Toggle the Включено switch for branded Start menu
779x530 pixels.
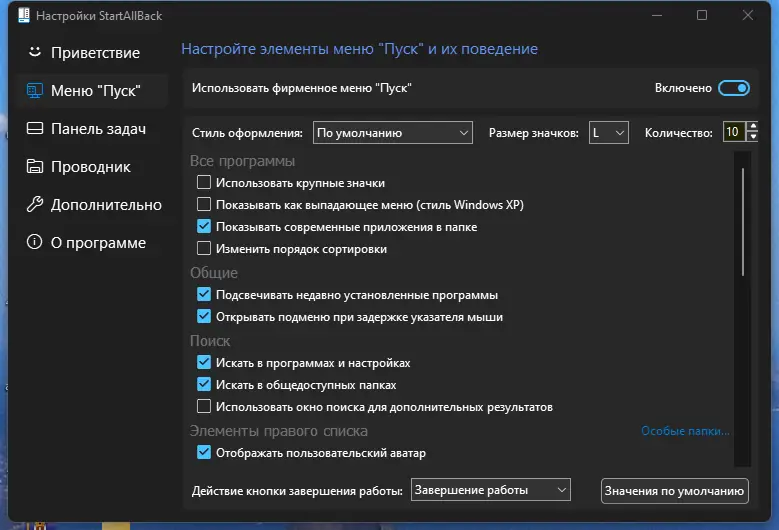[x=734, y=88]
